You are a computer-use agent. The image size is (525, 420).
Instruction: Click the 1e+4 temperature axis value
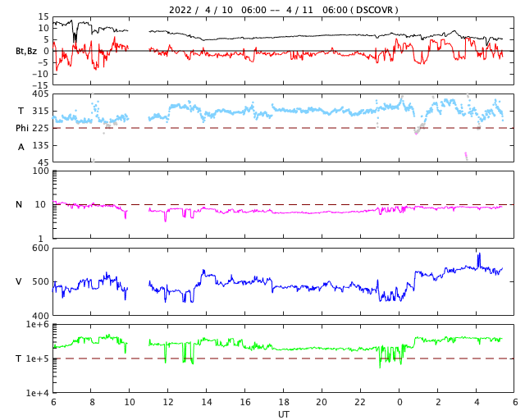[x=38, y=393]
